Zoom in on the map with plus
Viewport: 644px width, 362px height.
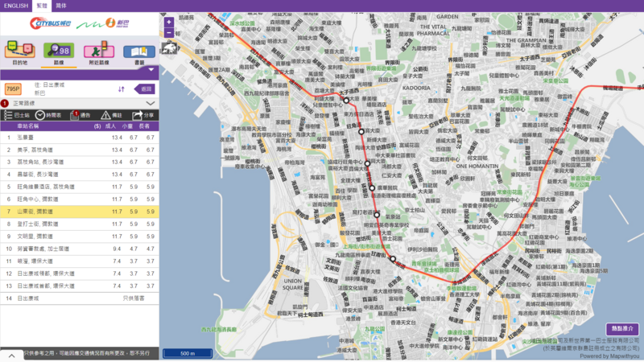[x=169, y=23]
